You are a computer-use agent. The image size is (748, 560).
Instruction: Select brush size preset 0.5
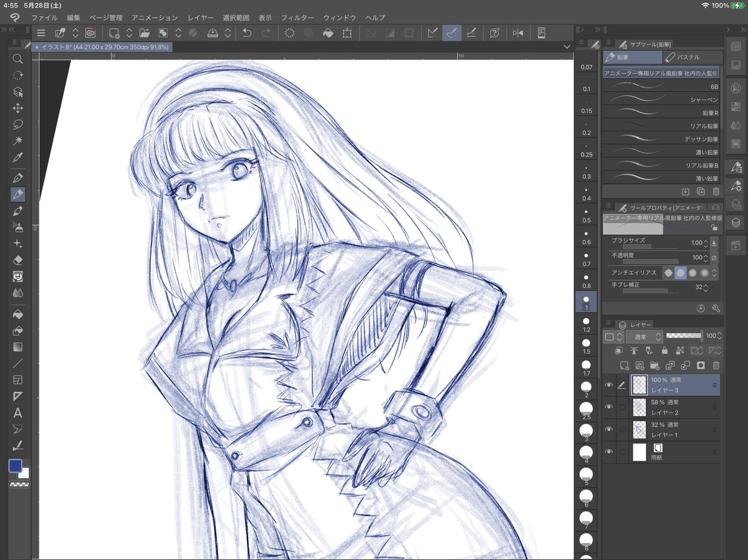coord(587,216)
